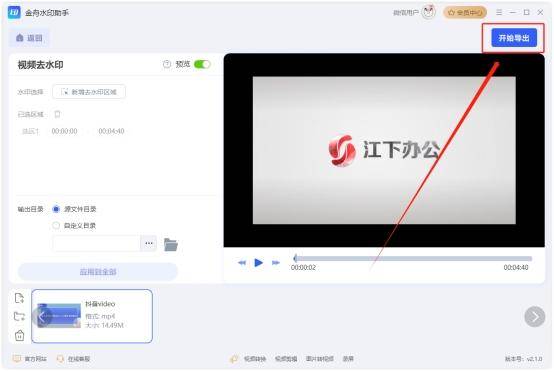Click the video progress slider track

point(413,259)
